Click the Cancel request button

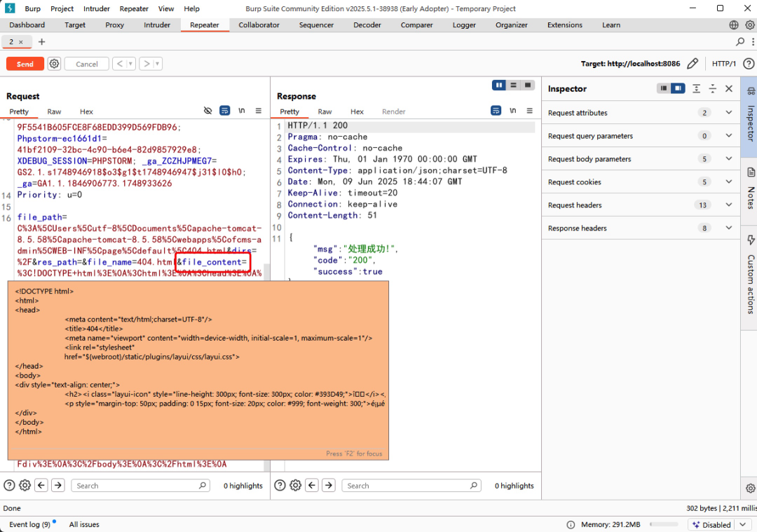pos(86,64)
